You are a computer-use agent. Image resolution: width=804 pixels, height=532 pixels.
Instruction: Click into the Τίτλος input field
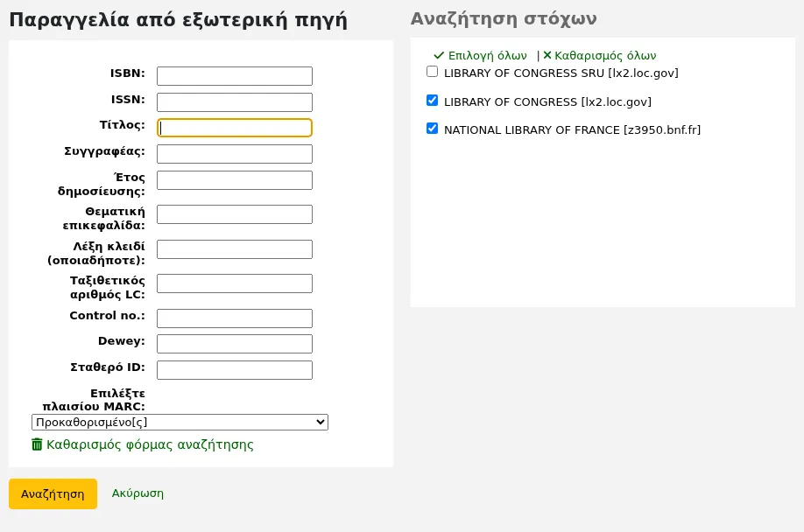[x=235, y=128]
